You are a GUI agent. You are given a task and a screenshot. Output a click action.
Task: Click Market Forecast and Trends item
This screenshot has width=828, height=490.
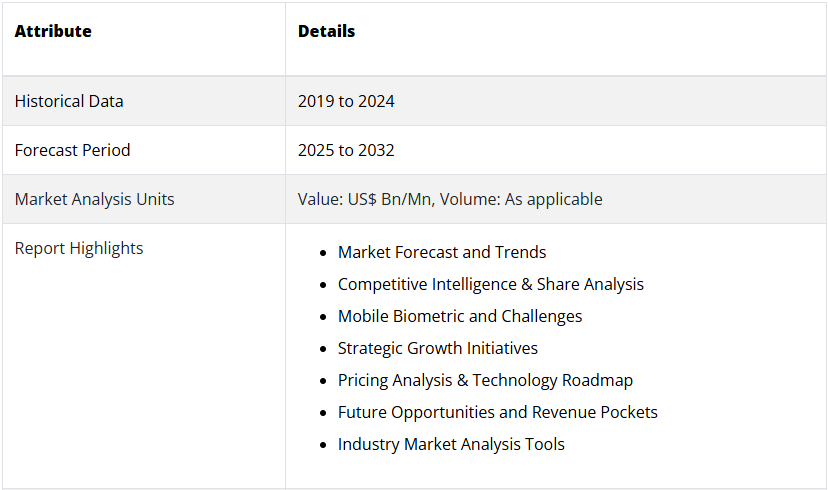coord(442,252)
